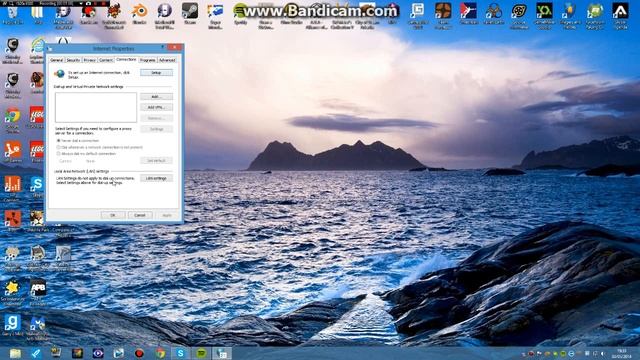The width and height of the screenshot is (640, 360).
Task: Open the APB Reloaded desktop shortcut
Action: (38, 292)
